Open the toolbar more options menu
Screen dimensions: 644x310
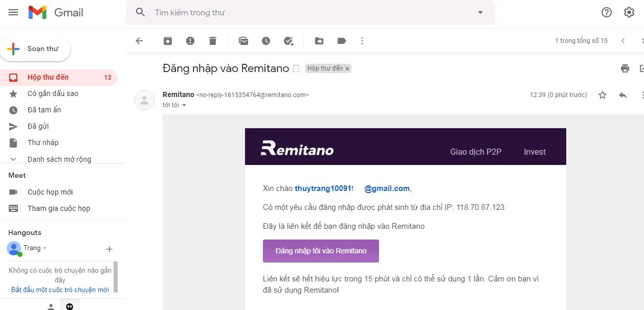[362, 41]
